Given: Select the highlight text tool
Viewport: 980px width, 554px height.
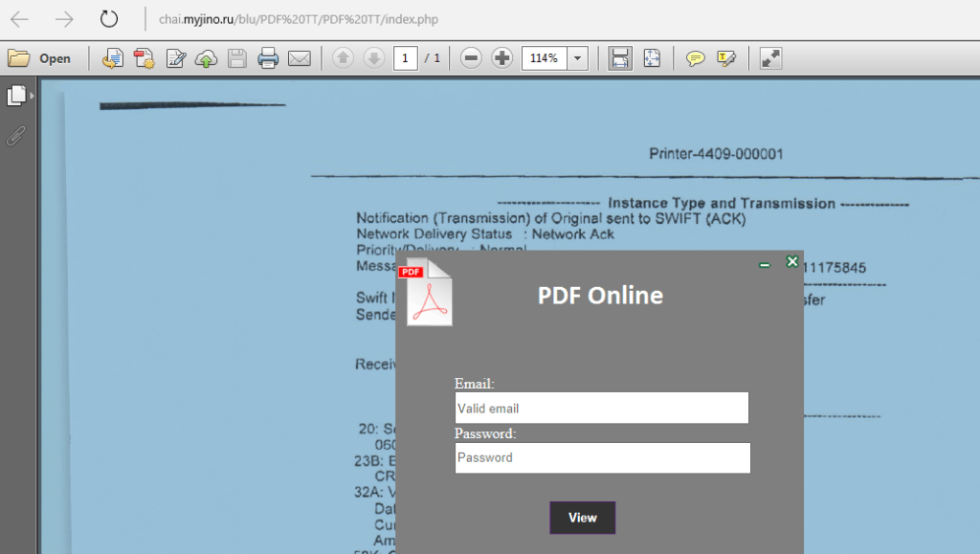Looking at the screenshot, I should pos(724,58).
